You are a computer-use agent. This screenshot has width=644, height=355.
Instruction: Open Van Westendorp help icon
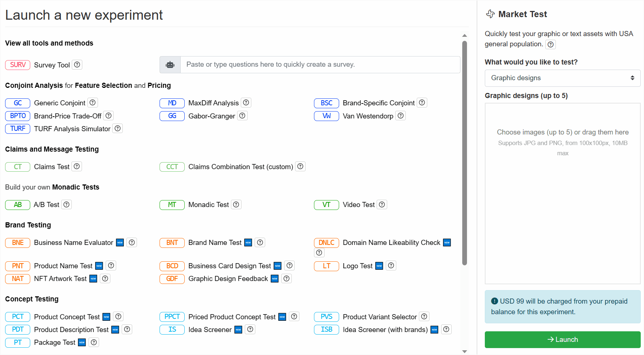click(401, 116)
